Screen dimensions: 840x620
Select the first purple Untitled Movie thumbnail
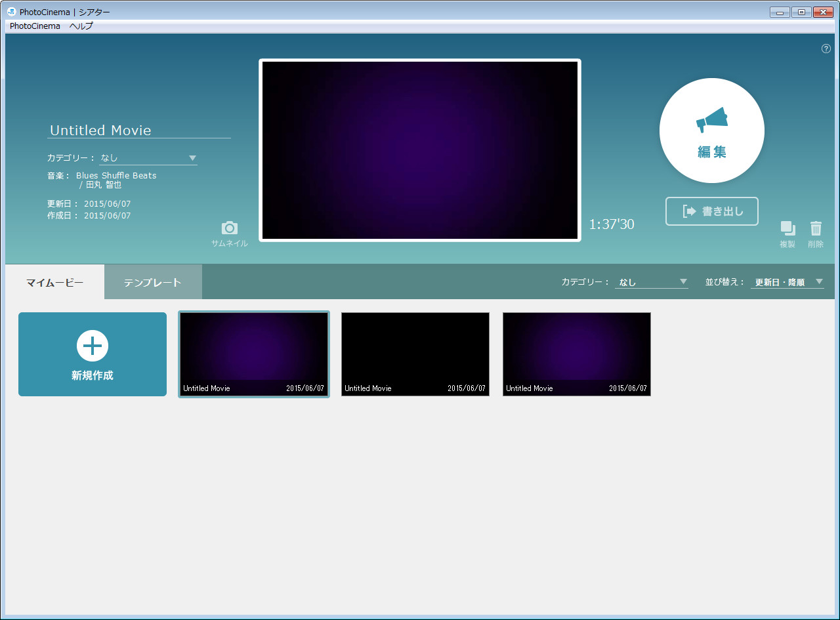[x=254, y=354]
